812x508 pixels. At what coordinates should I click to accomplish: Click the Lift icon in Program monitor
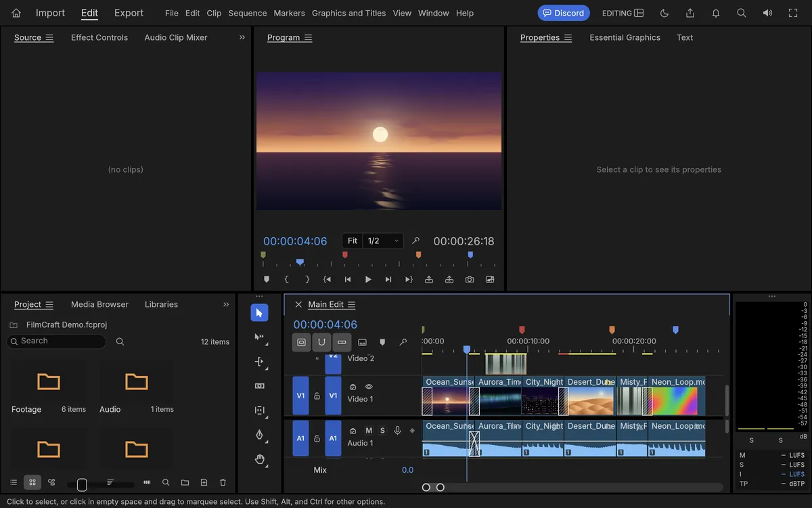[429, 279]
